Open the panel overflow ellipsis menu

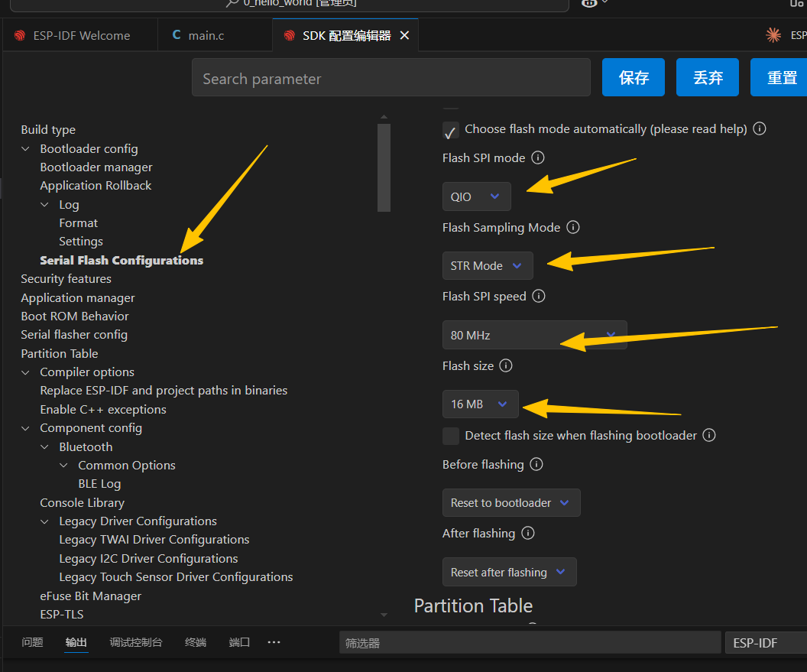[274, 642]
